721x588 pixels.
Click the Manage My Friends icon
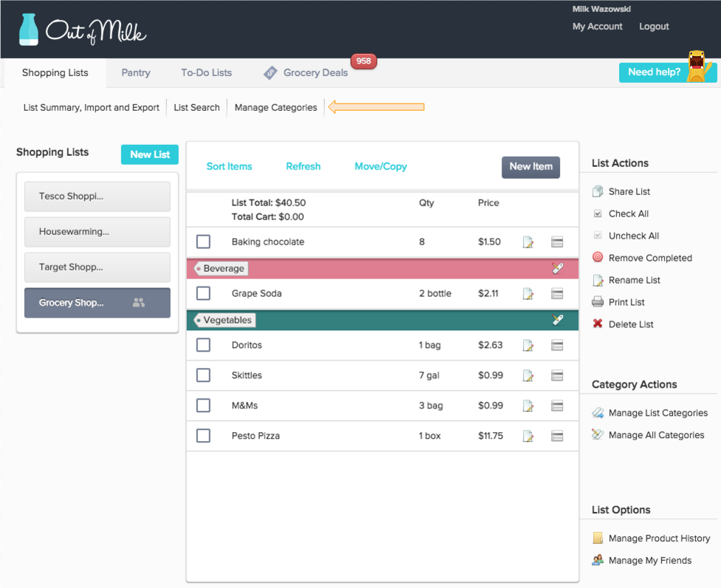tap(598, 560)
